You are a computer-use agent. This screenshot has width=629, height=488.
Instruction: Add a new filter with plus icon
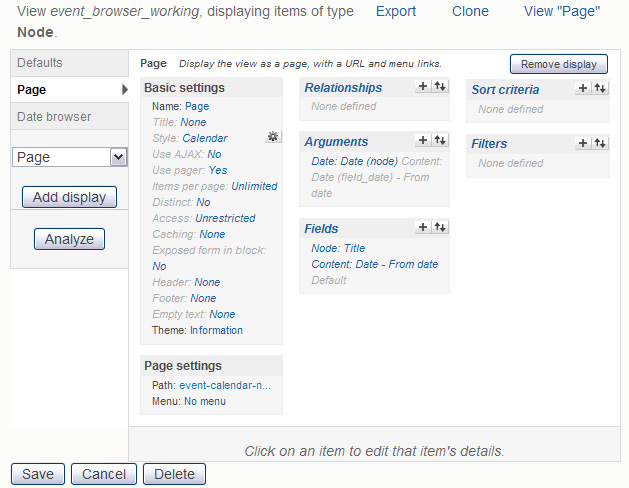[583, 143]
